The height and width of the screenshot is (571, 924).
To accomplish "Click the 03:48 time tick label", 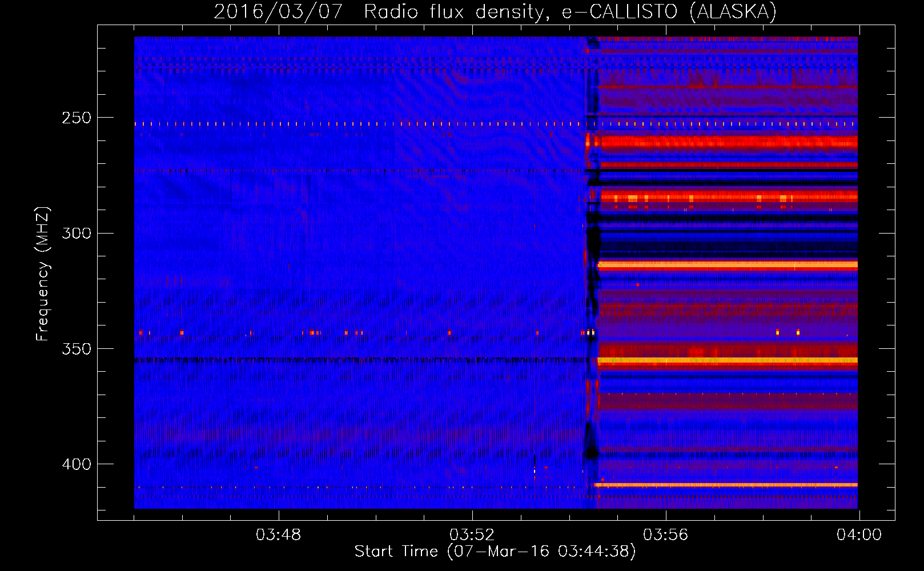I will point(278,535).
